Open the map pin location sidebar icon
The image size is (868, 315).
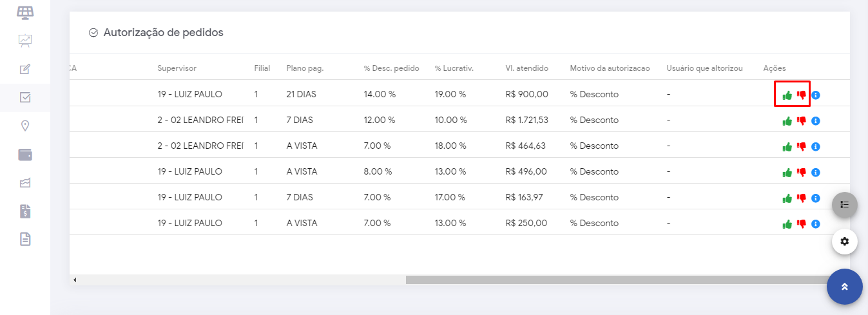click(x=25, y=126)
